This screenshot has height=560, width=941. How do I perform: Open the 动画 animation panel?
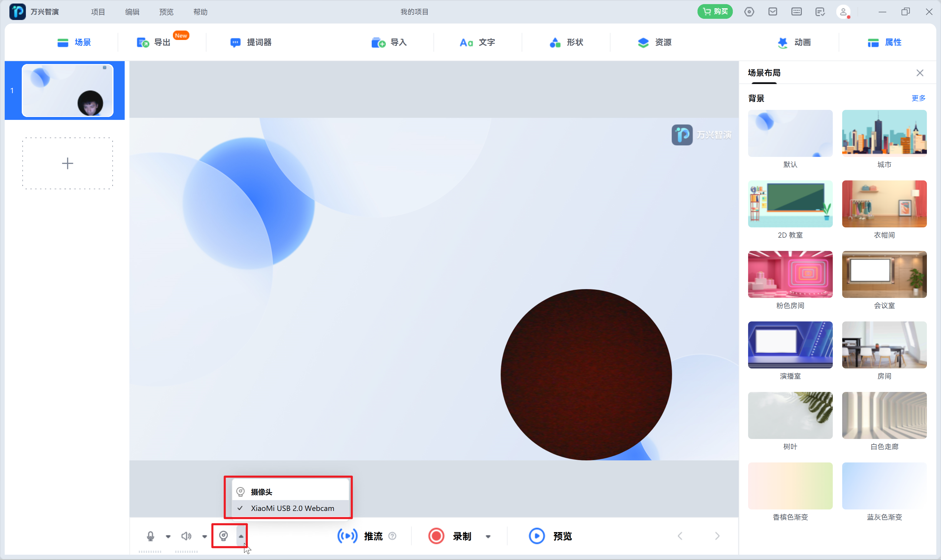tap(794, 42)
